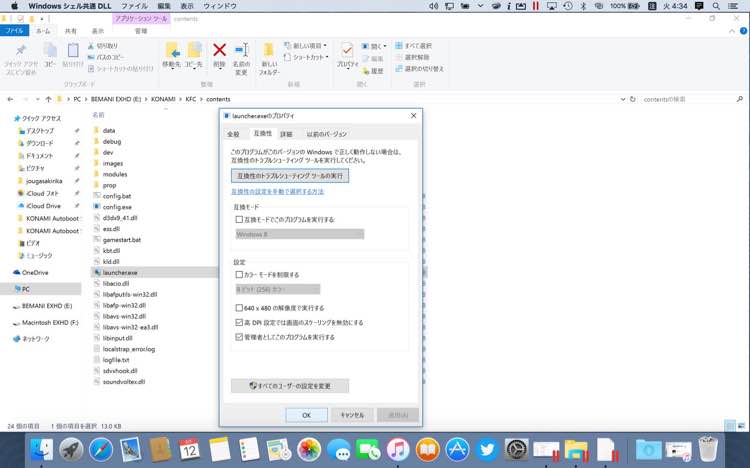Open Safari from the Dock
The image size is (750, 468).
pyautogui.click(x=100, y=450)
